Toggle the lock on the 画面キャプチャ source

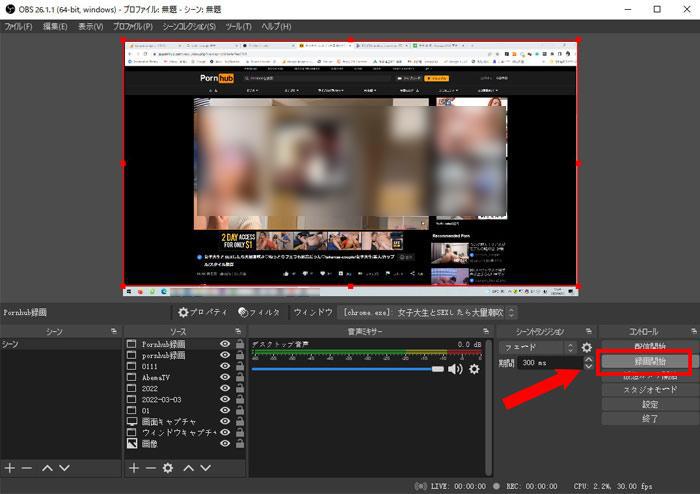(x=240, y=421)
